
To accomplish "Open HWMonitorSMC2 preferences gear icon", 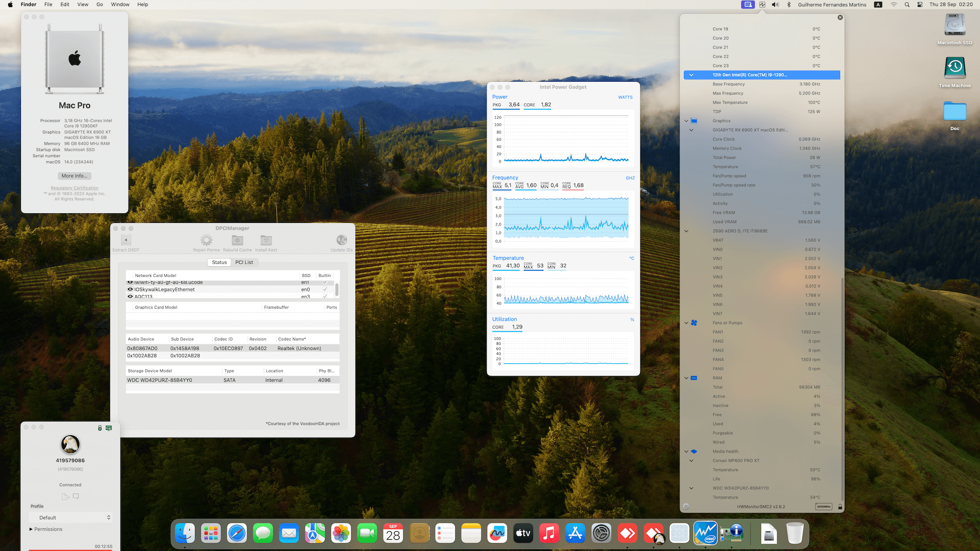I will [x=686, y=507].
